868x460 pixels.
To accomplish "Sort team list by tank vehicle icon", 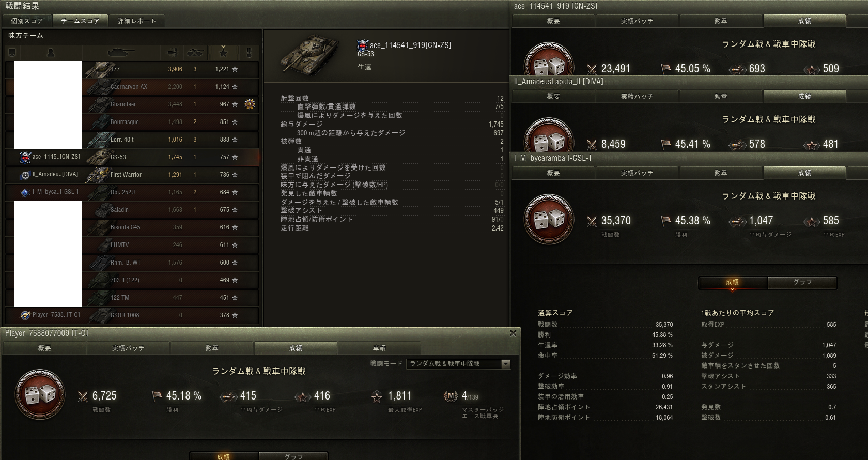I will pyautogui.click(x=121, y=52).
